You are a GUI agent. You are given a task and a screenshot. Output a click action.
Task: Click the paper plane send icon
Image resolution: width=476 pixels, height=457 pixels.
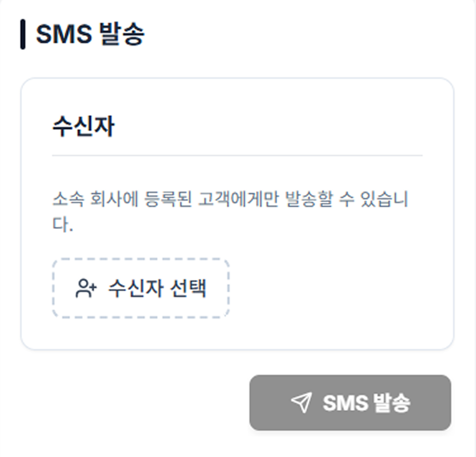[x=301, y=403]
